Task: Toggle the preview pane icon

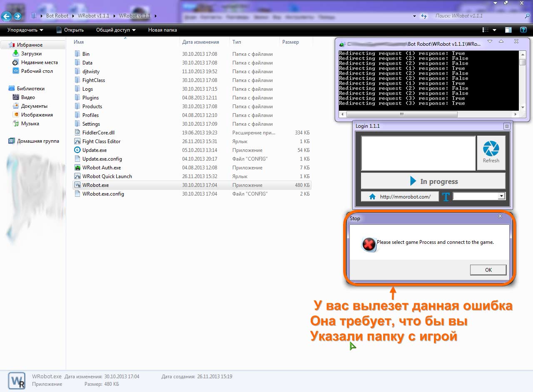Action: click(x=508, y=30)
